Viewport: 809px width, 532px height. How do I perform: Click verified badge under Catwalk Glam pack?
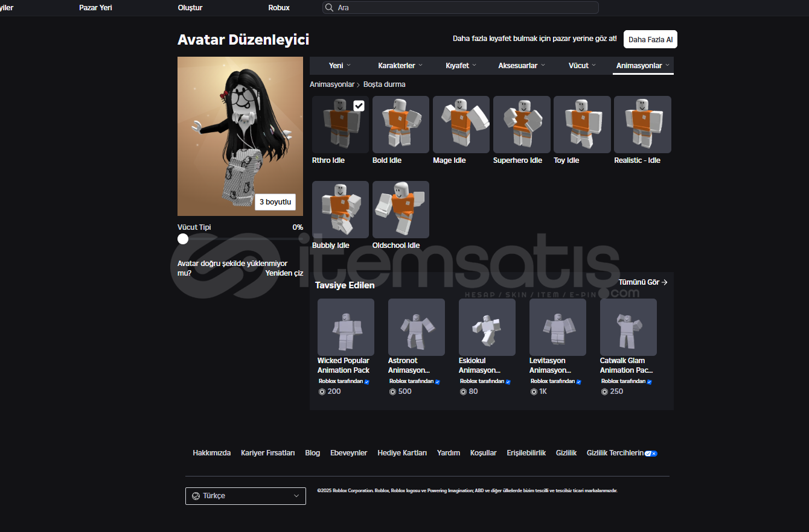click(x=649, y=382)
